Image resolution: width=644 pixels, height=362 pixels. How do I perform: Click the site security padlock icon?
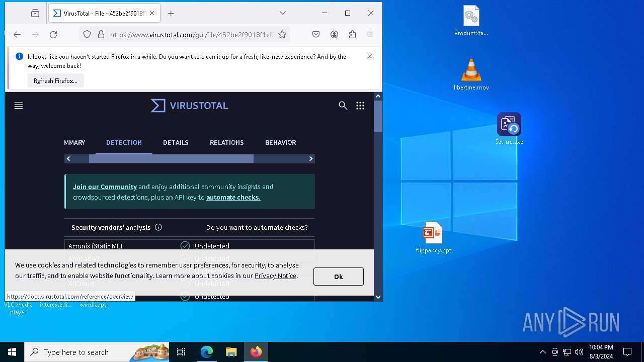click(101, 34)
